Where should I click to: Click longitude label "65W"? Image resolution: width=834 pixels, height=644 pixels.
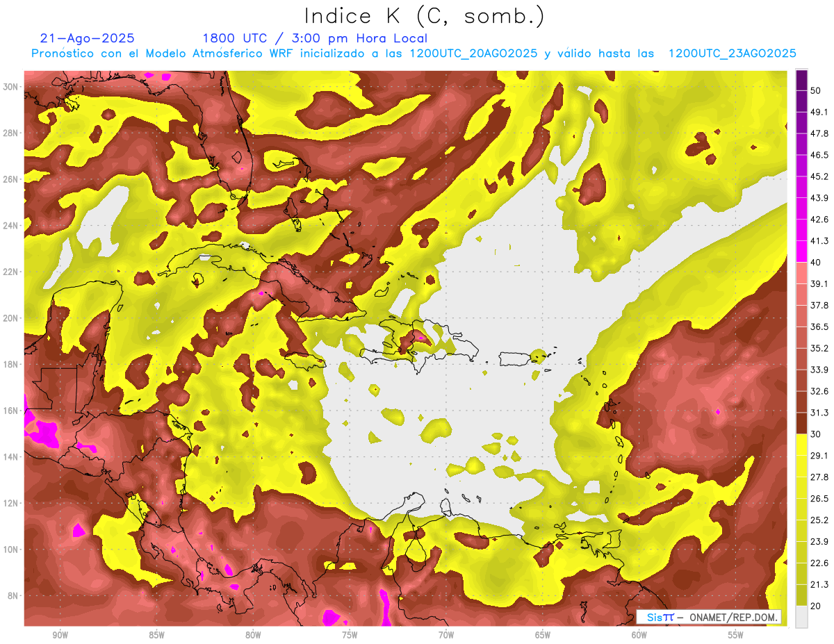pyautogui.click(x=543, y=635)
